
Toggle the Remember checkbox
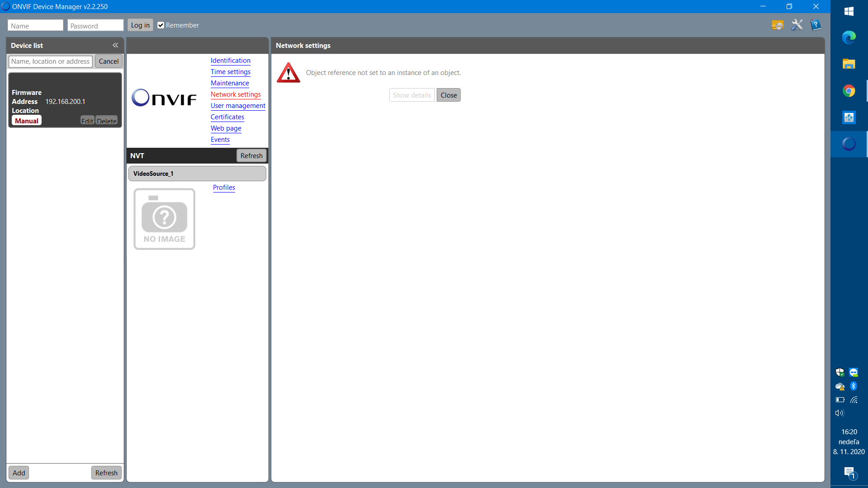[160, 25]
